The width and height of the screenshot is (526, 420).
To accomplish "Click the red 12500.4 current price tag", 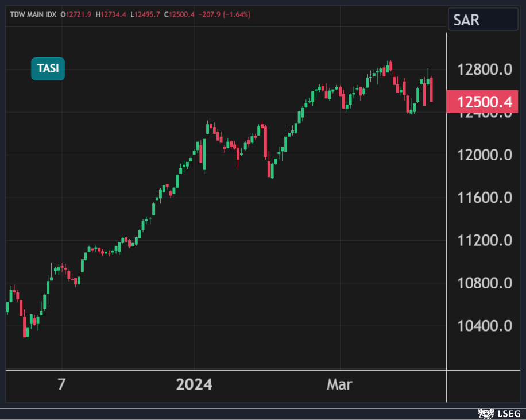I will (x=483, y=102).
